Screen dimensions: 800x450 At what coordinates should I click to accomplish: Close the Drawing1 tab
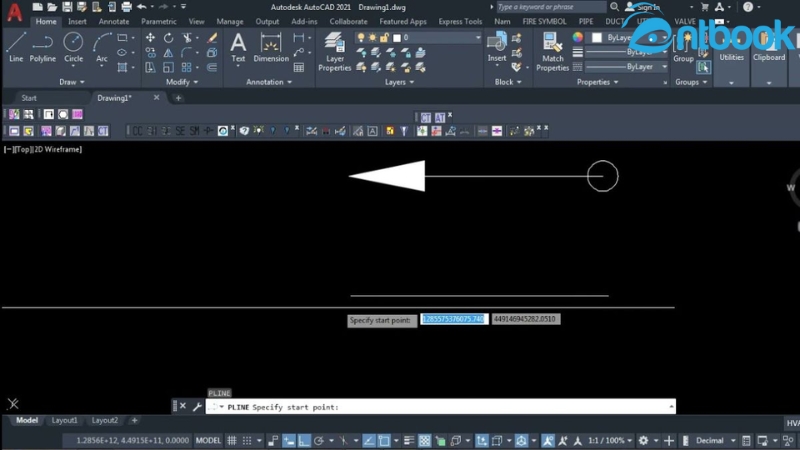tap(157, 97)
